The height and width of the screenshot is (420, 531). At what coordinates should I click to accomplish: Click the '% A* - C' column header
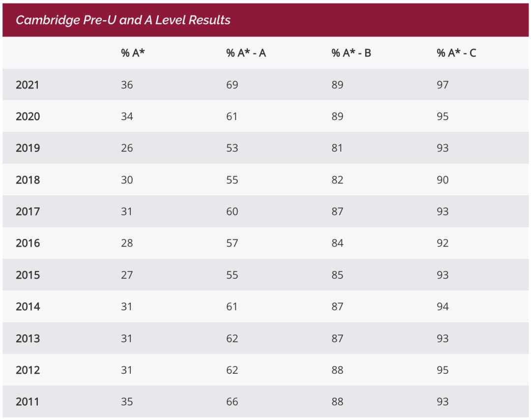pyautogui.click(x=456, y=53)
